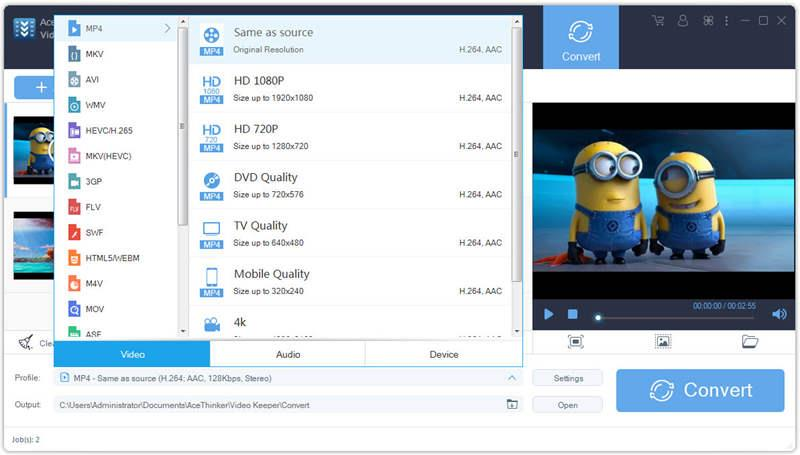Switch to the Audio tab
800x455 pixels.
[288, 354]
